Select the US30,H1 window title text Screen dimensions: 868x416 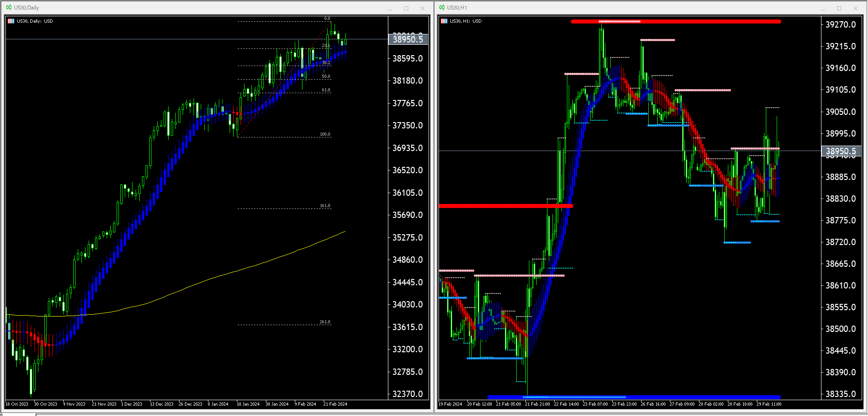[x=457, y=8]
